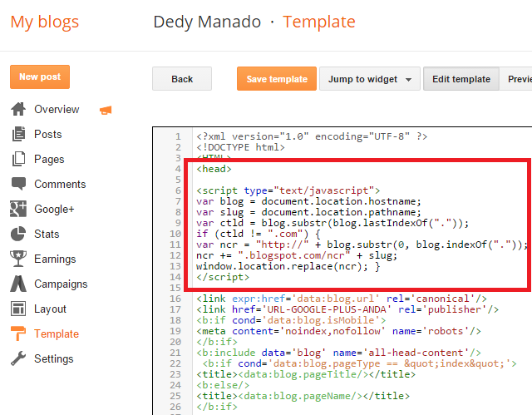The width and height of the screenshot is (532, 415).
Task: Click the </b:if> on line 26
Action: tap(217, 407)
